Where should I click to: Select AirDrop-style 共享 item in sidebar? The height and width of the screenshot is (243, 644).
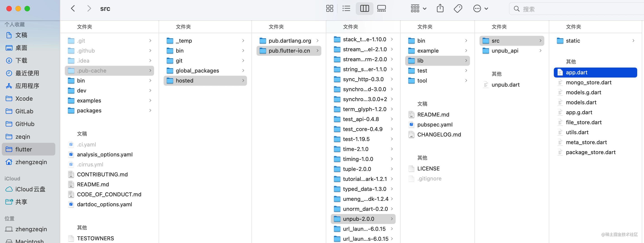21,202
